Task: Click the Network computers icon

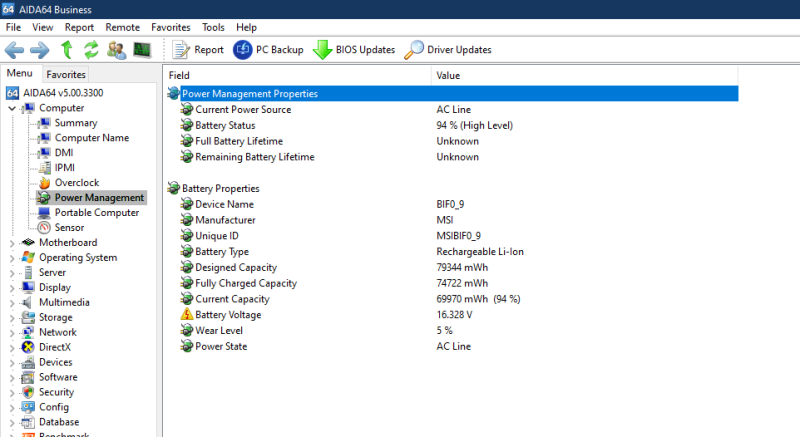Action: [28, 332]
